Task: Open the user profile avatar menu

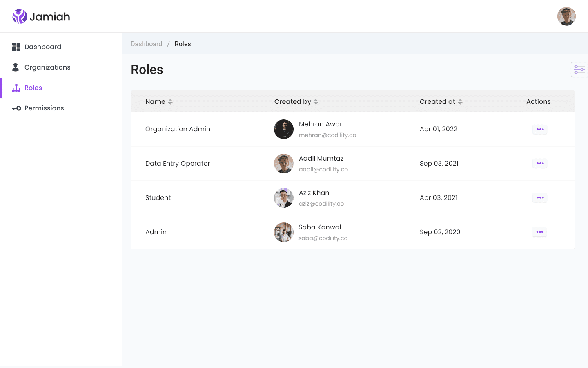Action: (566, 16)
